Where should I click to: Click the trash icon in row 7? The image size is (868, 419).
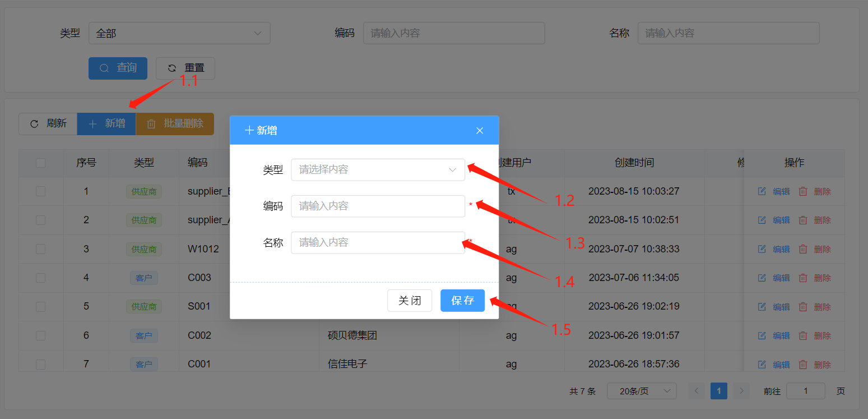tap(802, 365)
